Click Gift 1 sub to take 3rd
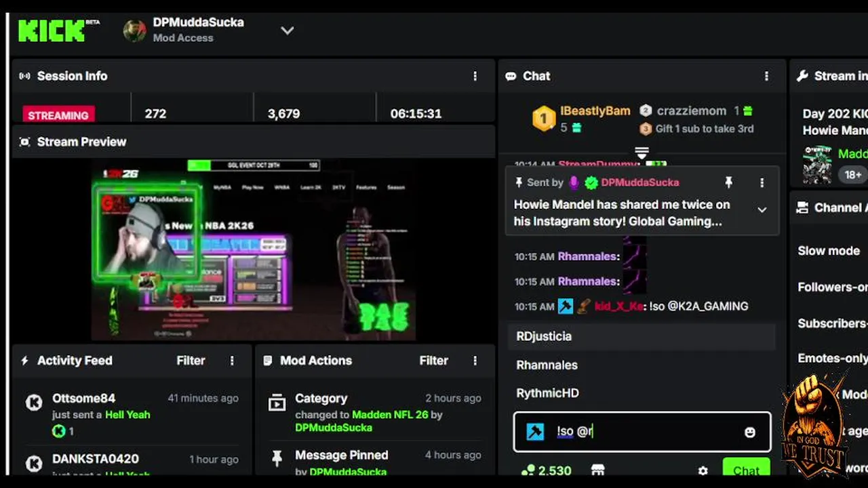868x488 pixels. coord(704,129)
